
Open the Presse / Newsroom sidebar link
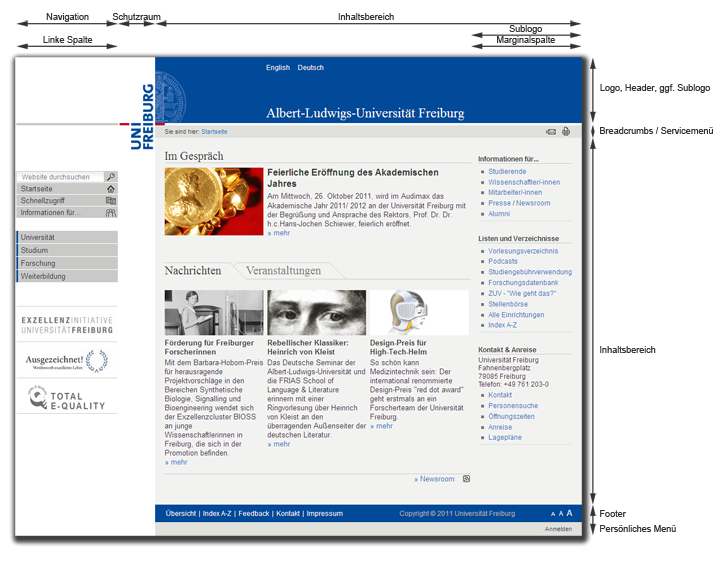[519, 203]
